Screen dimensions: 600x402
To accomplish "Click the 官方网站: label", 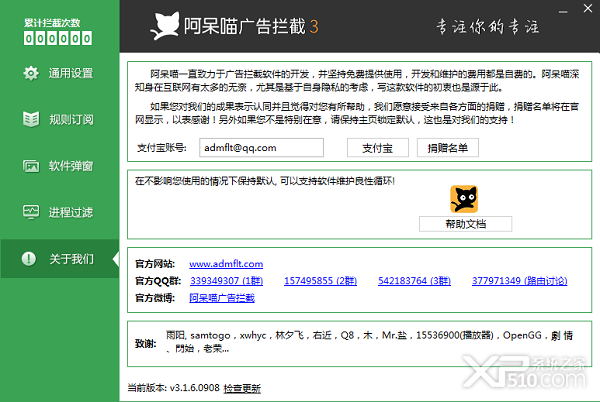I will [x=155, y=264].
